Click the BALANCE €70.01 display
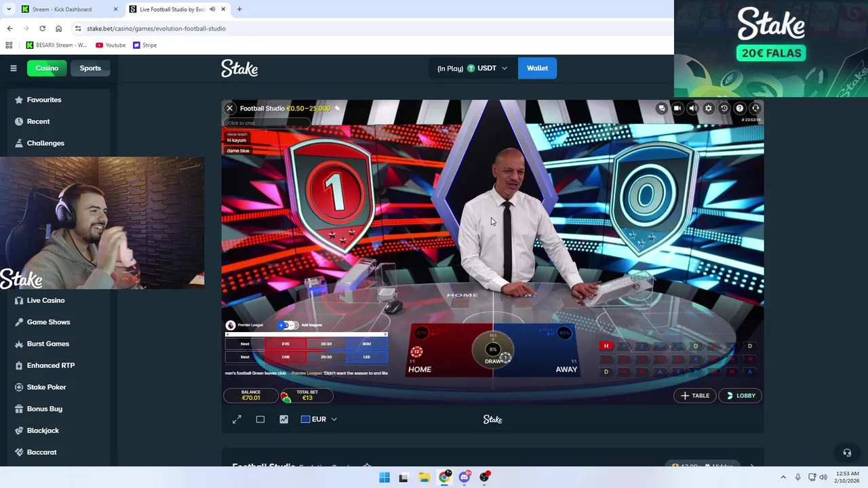This screenshot has height=488, width=868. [251, 395]
